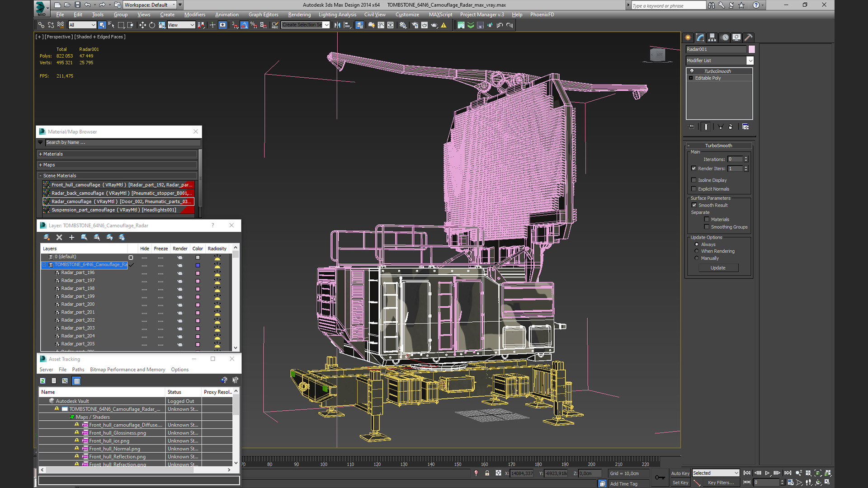Toggle the Render Iters checkbox
Viewport: 868px width, 488px height.
pyautogui.click(x=694, y=169)
